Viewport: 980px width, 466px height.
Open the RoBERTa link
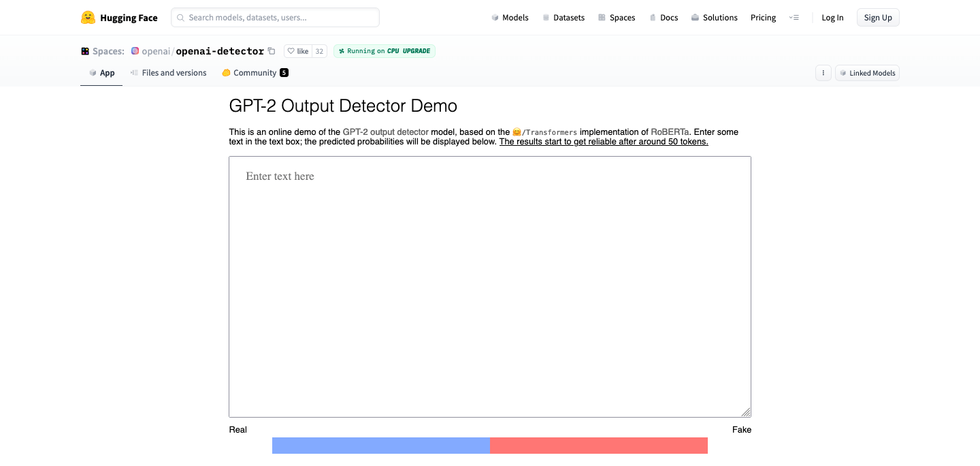coord(670,132)
